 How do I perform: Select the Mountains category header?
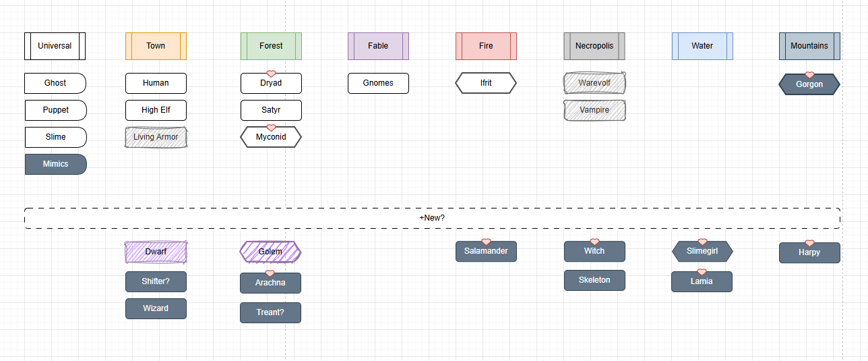click(809, 46)
